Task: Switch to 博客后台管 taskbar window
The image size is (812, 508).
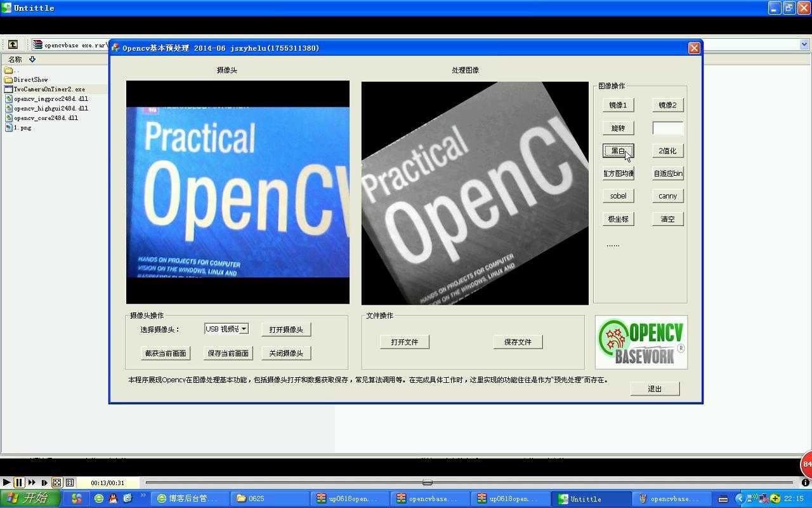Action: point(190,499)
